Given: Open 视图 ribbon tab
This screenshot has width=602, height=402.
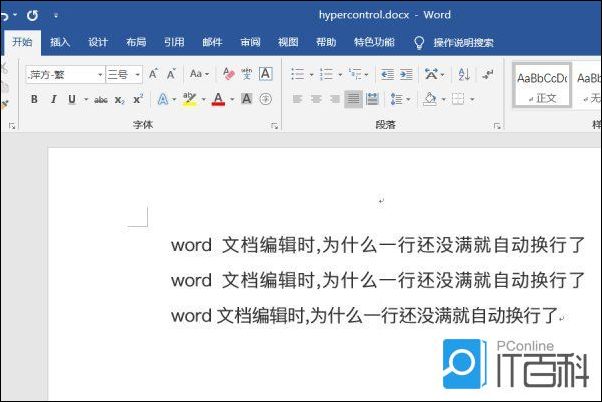Looking at the screenshot, I should [288, 42].
